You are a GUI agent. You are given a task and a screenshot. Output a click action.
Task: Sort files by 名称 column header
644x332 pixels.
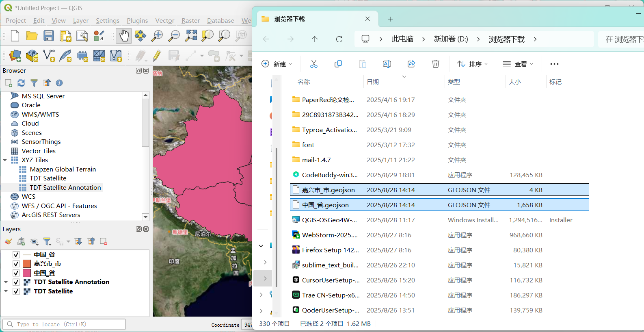click(304, 82)
